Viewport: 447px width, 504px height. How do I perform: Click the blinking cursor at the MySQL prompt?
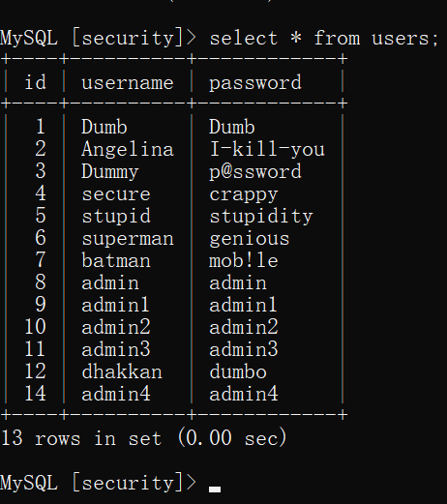[215, 489]
